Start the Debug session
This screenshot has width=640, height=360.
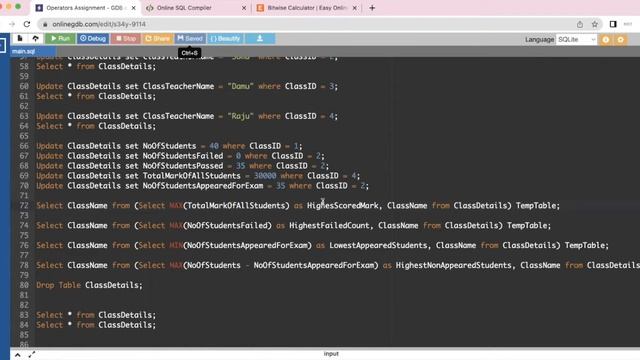point(93,38)
